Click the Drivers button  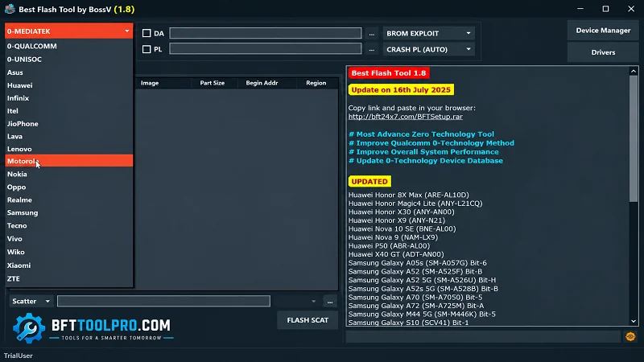[x=603, y=52]
